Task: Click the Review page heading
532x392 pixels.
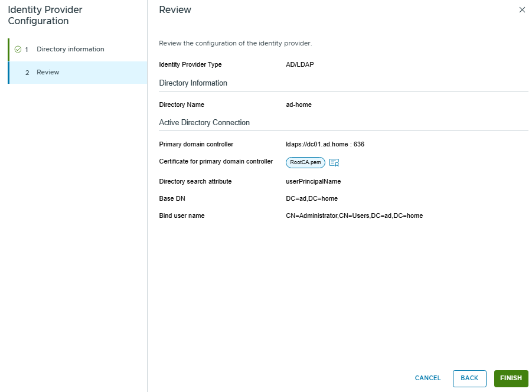Action: pos(175,10)
